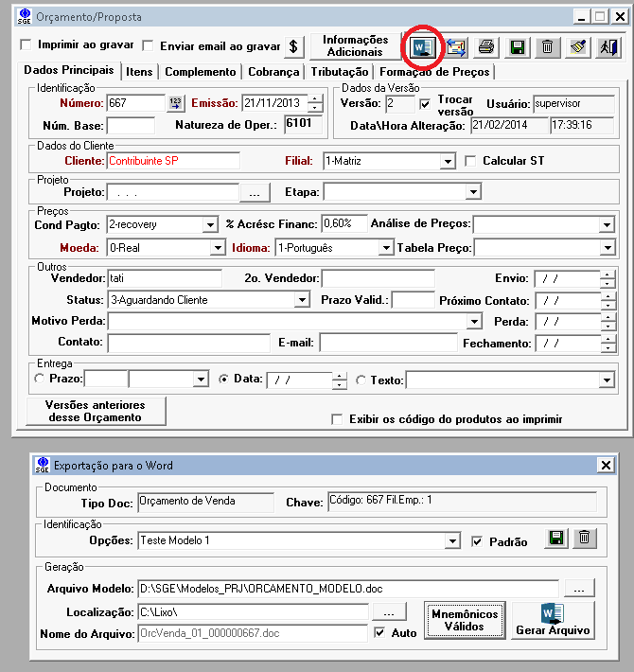Click the Gerar Arquivo Word button
This screenshot has width=634, height=672.
pos(553,620)
